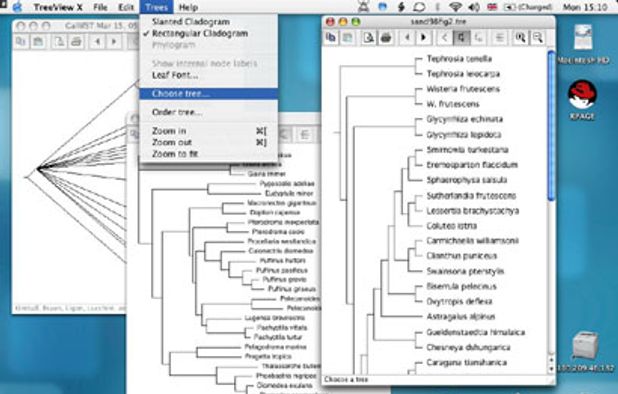Click leaf label Clianthus puniceus

pos(462,256)
